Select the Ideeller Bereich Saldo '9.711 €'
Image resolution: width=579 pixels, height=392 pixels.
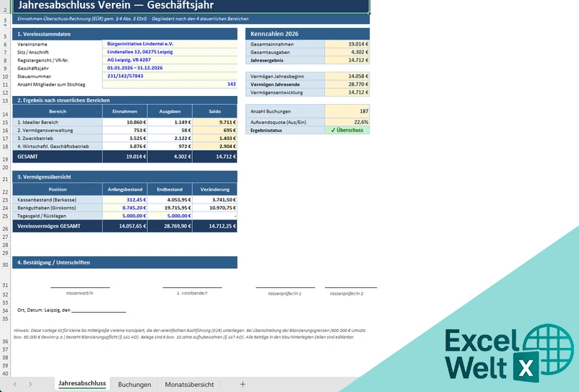pos(215,122)
